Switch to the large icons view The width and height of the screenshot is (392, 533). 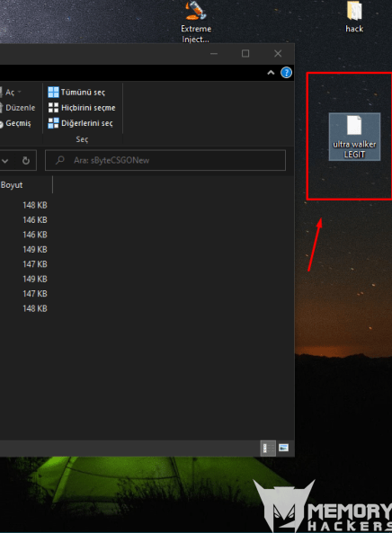coord(283,448)
